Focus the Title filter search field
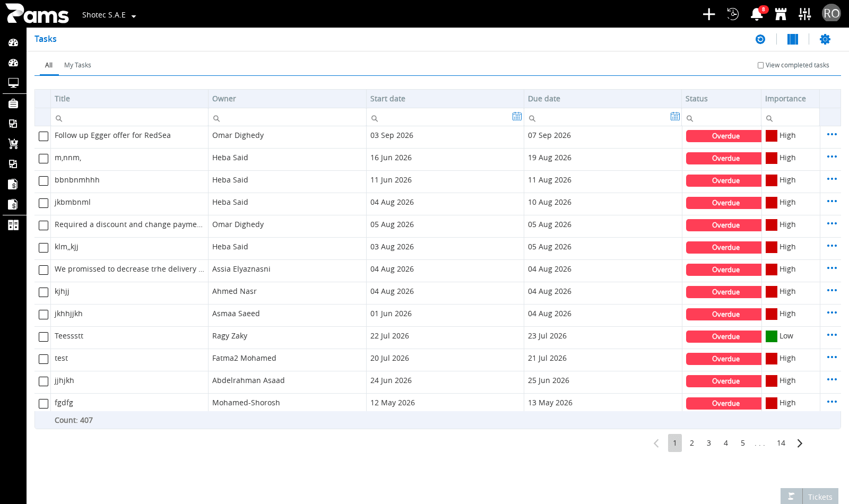The width and height of the screenshot is (849, 504). [131, 118]
